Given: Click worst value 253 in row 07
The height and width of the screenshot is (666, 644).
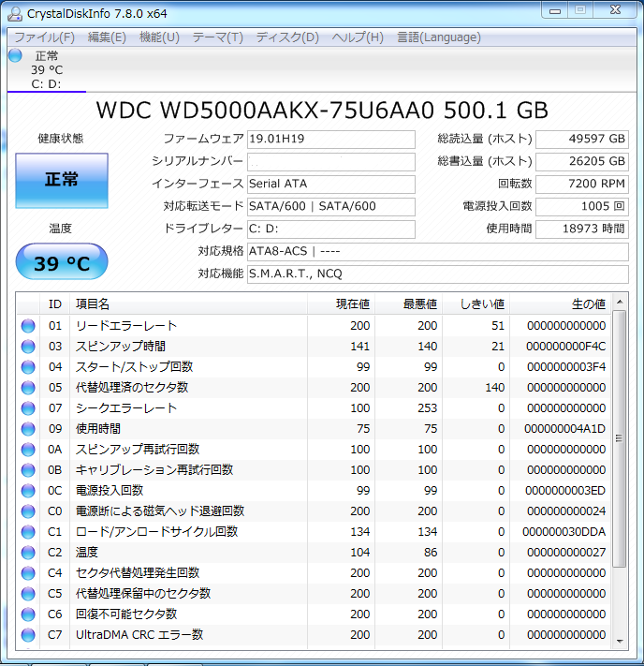Looking at the screenshot, I should click(x=428, y=408).
